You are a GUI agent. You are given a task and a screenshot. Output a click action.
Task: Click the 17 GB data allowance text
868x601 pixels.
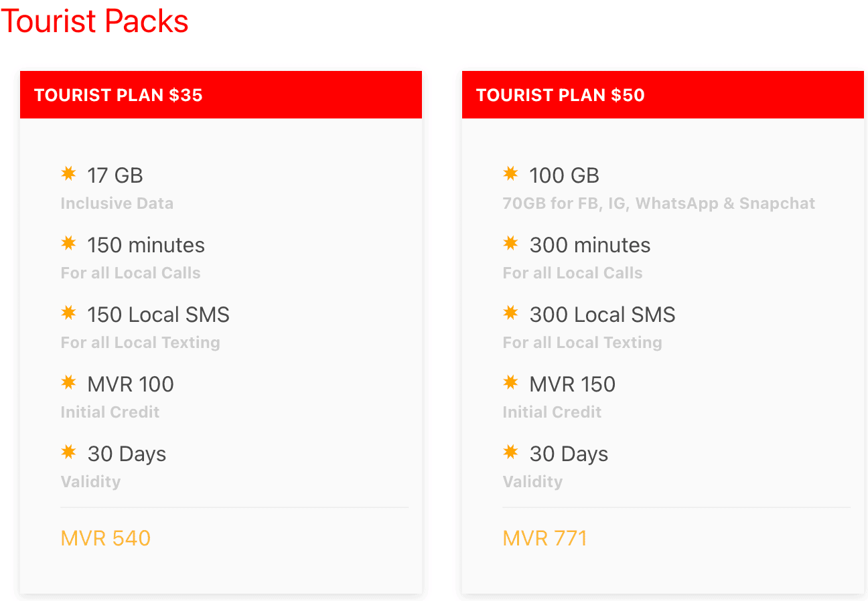[115, 175]
